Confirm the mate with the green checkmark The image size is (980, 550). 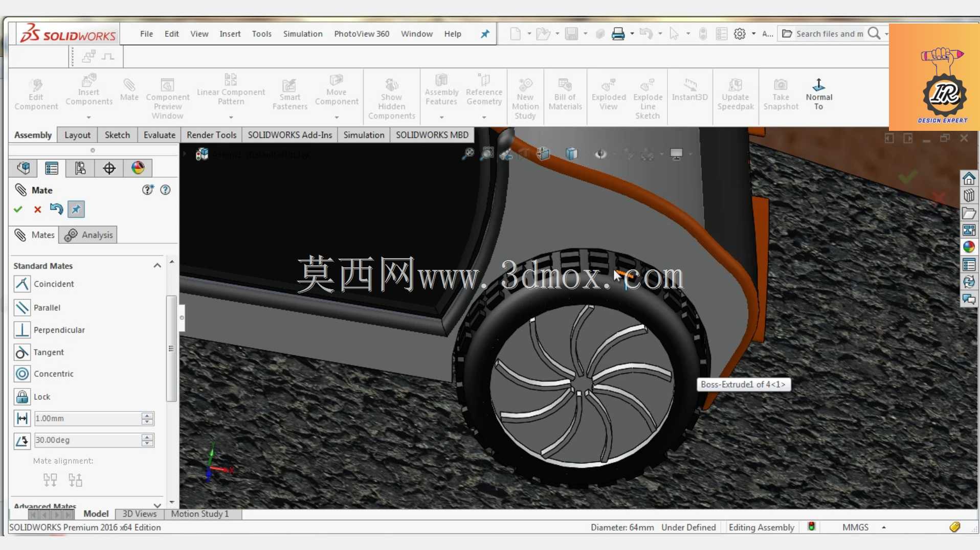18,209
